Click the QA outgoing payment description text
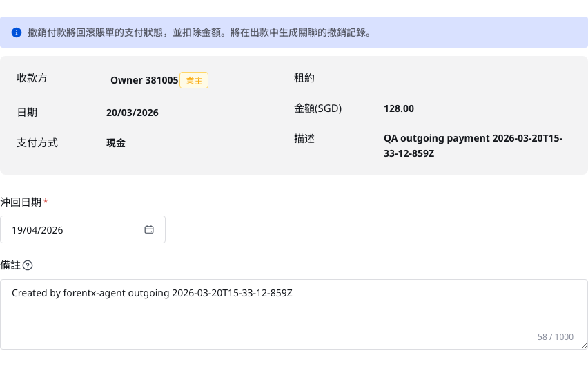The height and width of the screenshot is (380, 588). coord(473,146)
